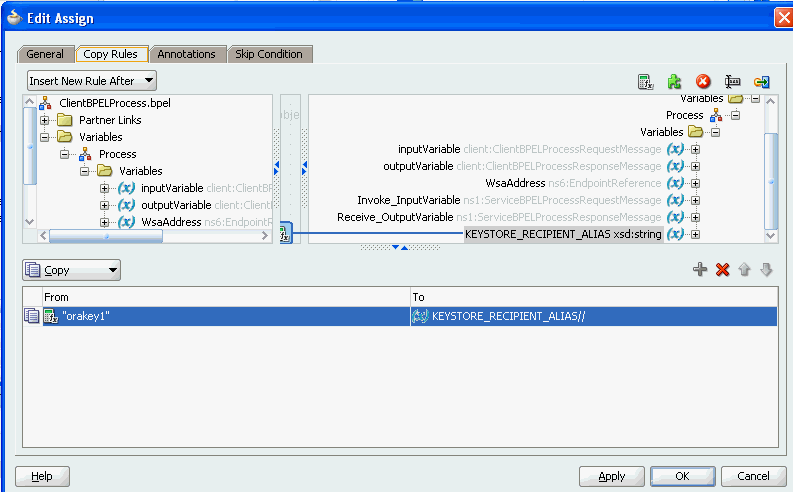
Task: Delete selected rule with red X icon
Action: tap(722, 270)
